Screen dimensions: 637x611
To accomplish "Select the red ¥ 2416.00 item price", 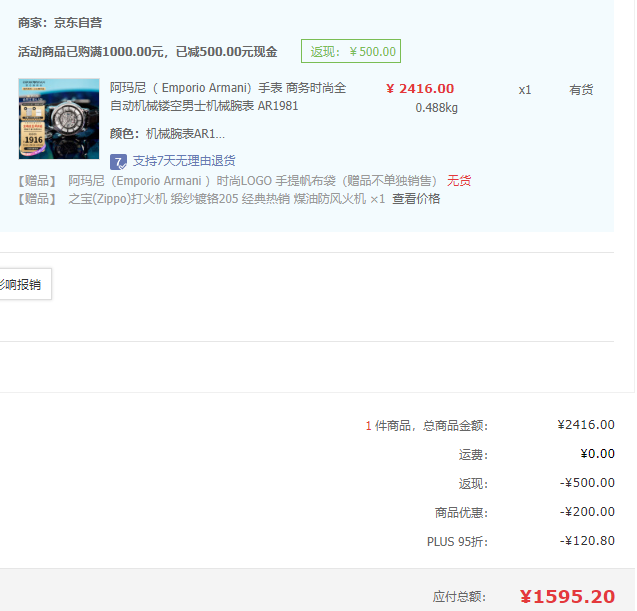I will pos(420,89).
